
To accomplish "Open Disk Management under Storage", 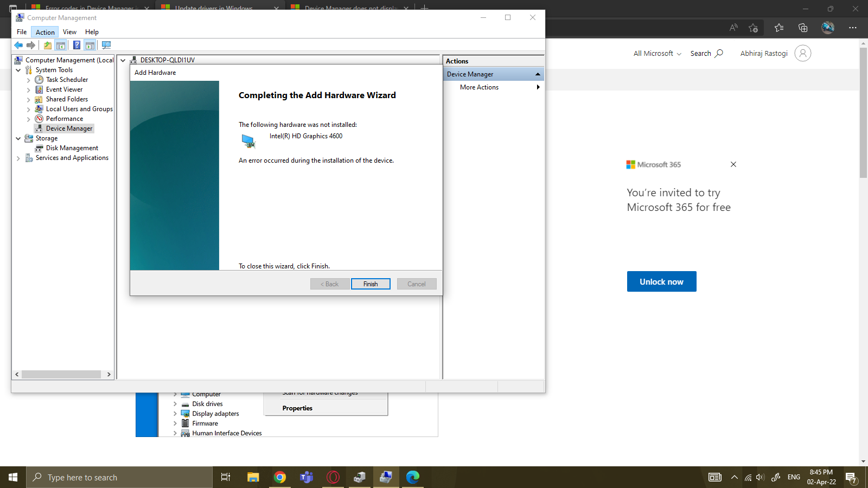I will coord(71,147).
